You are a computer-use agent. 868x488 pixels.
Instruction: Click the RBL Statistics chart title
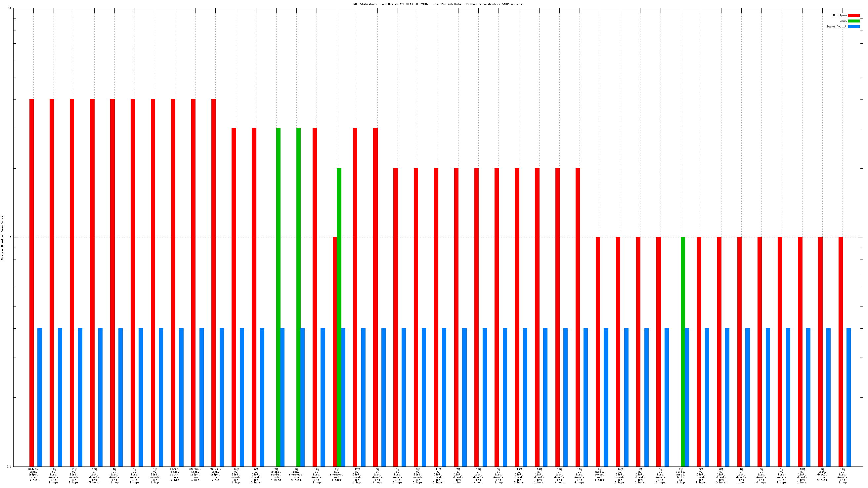437,4
